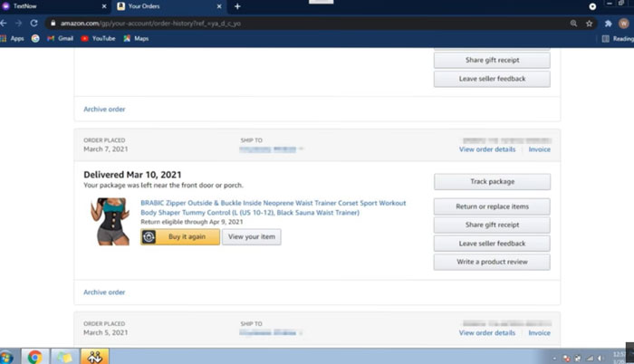This screenshot has width=634, height=364.
Task: Open Maps bookmark
Action: coord(135,39)
